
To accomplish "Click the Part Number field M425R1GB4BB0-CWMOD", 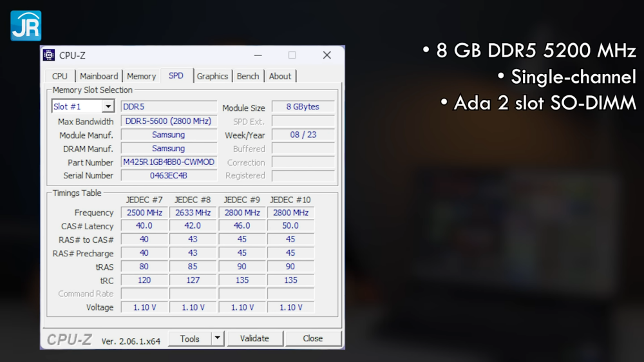I will click(x=169, y=162).
